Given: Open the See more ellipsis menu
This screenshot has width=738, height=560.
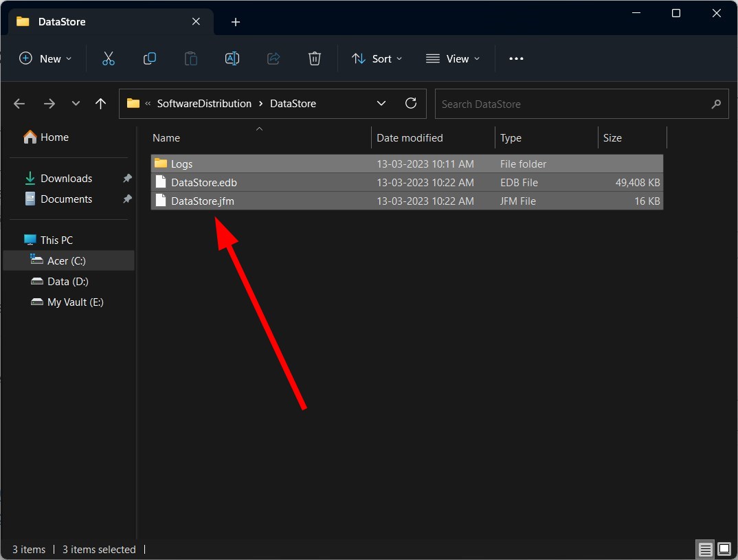Looking at the screenshot, I should coord(516,59).
